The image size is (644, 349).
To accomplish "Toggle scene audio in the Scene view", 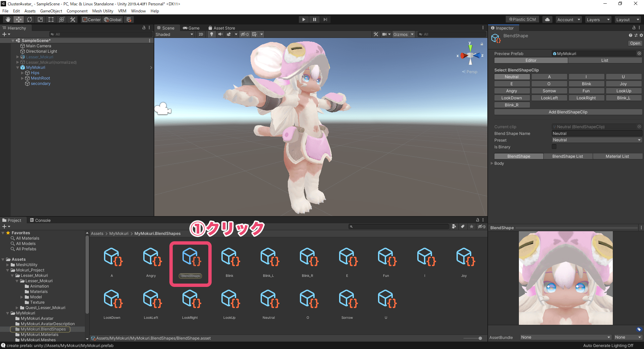I will tap(220, 34).
